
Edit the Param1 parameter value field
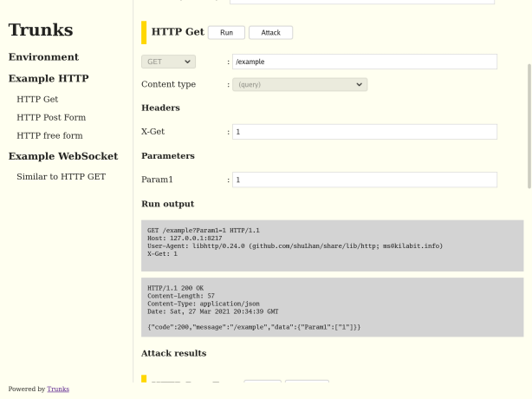pyautogui.click(x=365, y=180)
